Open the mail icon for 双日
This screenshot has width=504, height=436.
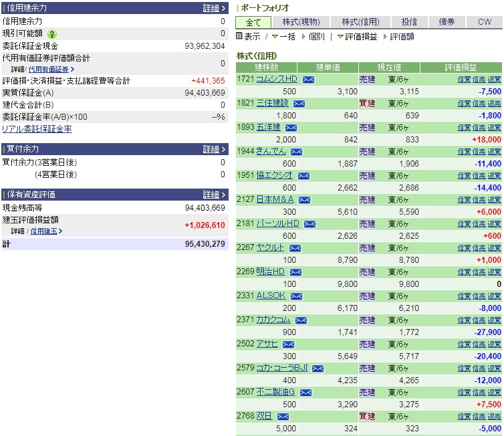(x=283, y=417)
